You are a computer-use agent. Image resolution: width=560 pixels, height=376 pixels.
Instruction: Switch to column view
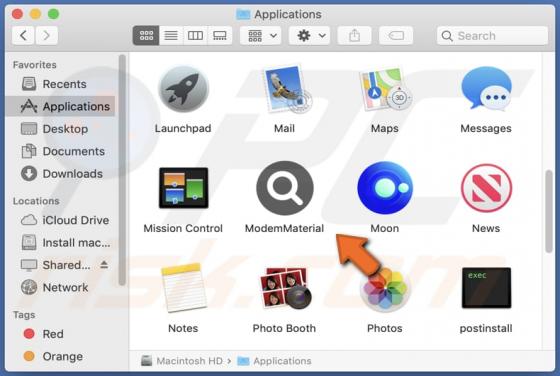click(195, 35)
